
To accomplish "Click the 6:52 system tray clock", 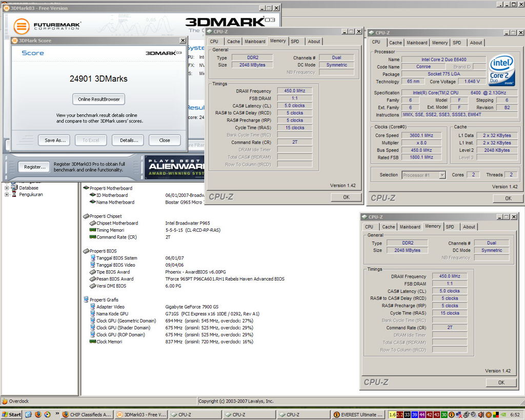I will click(515, 415).
